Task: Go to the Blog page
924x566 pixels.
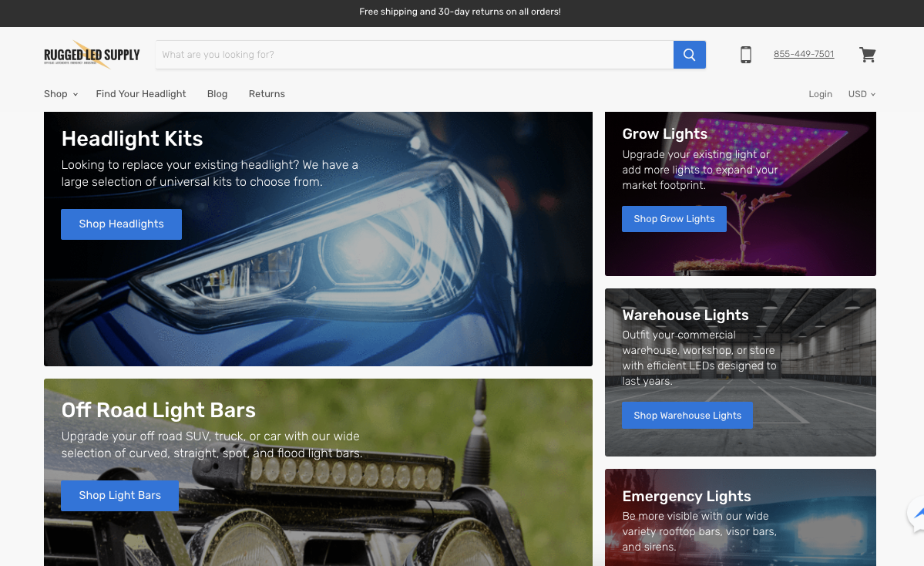Action: click(x=217, y=94)
